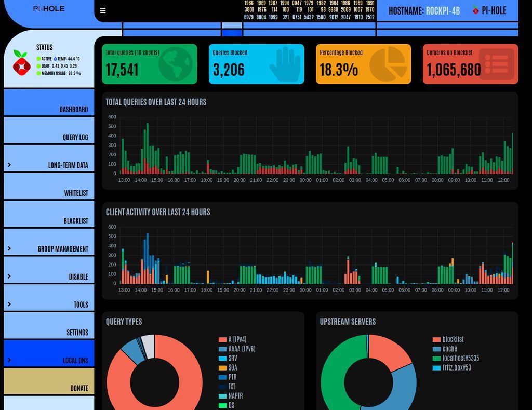Toggle SRV legend swatch in Query Types
This screenshot has width=532, height=410.
(222, 359)
